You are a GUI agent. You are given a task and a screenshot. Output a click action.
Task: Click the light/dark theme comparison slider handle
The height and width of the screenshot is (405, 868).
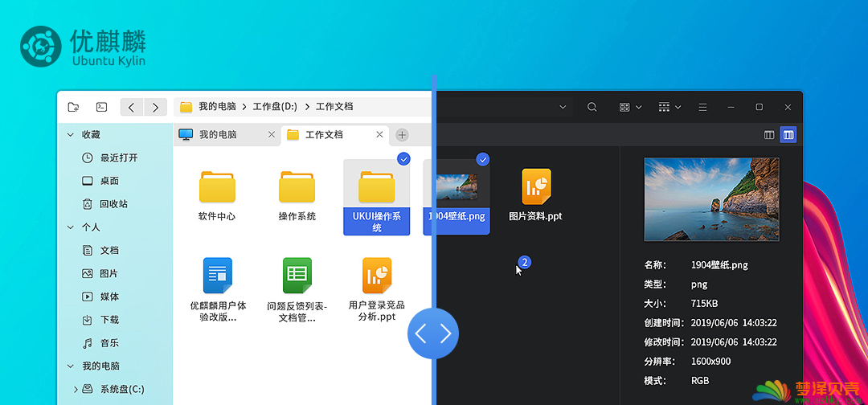click(x=433, y=333)
